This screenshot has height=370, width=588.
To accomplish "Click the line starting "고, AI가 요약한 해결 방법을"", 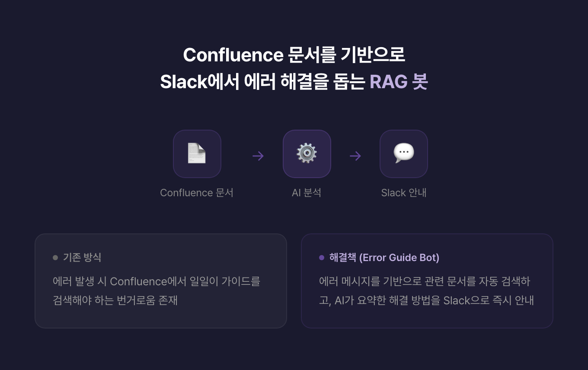I will click(x=426, y=300).
